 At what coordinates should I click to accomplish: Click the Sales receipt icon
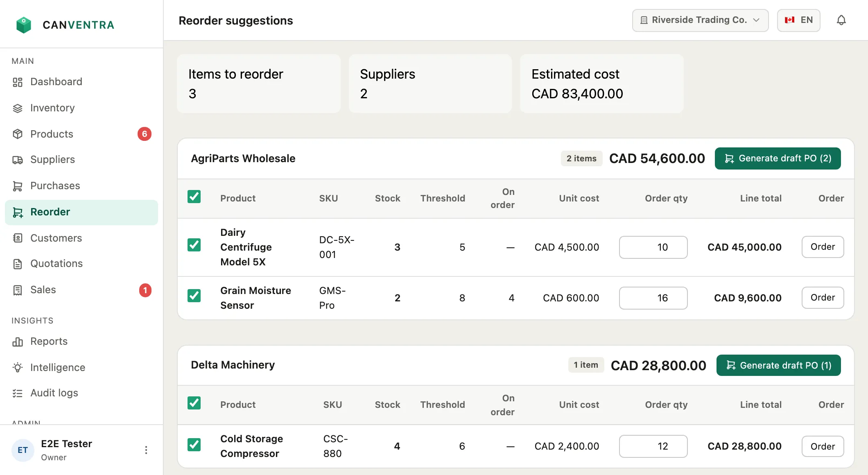click(17, 290)
